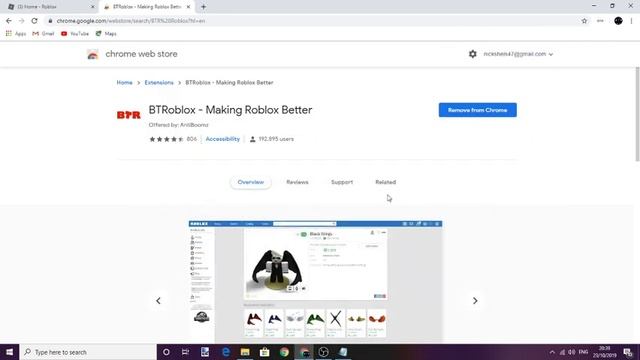The height and width of the screenshot is (360, 640).
Task: Open Cortana from the taskbar
Action: click(166, 352)
